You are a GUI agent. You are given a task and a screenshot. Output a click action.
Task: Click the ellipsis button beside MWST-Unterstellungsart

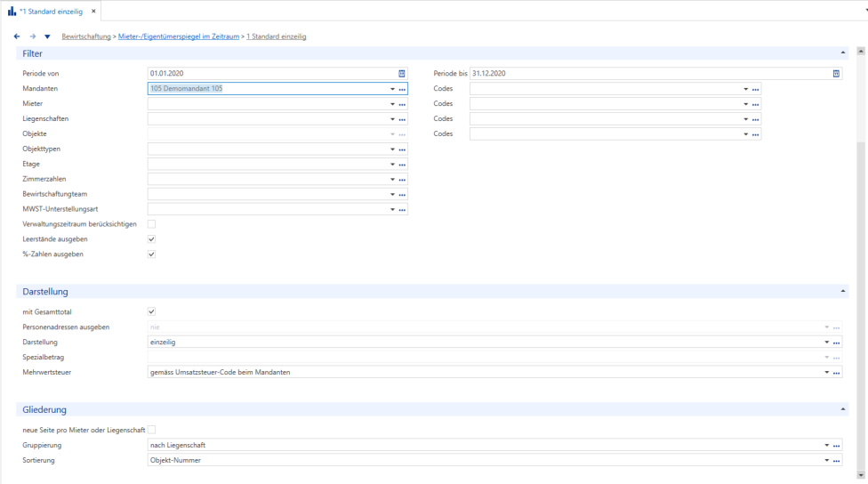(x=403, y=210)
